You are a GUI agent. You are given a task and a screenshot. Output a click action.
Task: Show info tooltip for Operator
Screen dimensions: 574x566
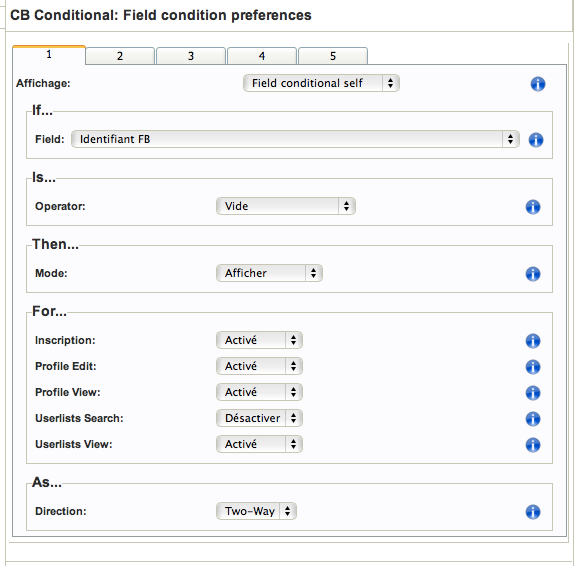pos(533,207)
